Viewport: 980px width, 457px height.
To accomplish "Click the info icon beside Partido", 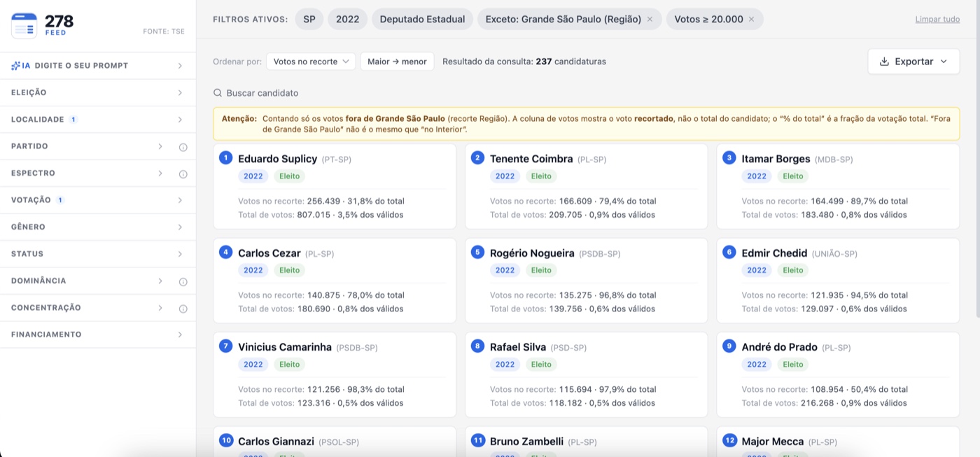I will 183,147.
